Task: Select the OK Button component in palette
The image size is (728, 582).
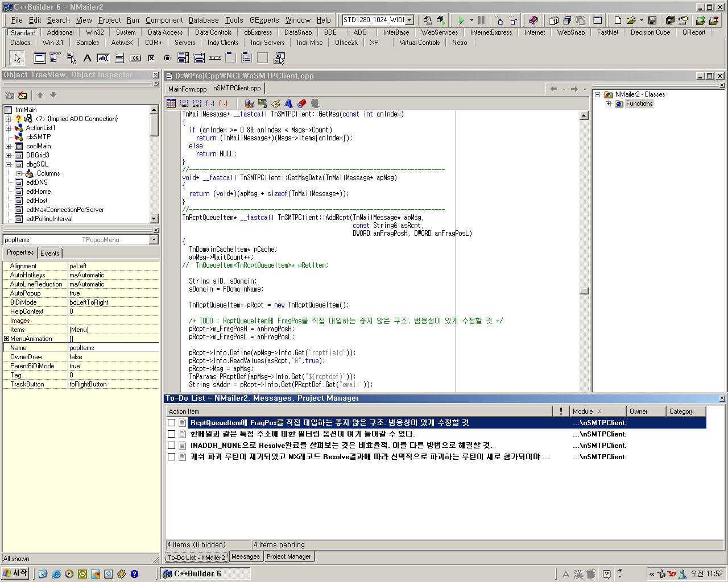Action: tap(135, 58)
